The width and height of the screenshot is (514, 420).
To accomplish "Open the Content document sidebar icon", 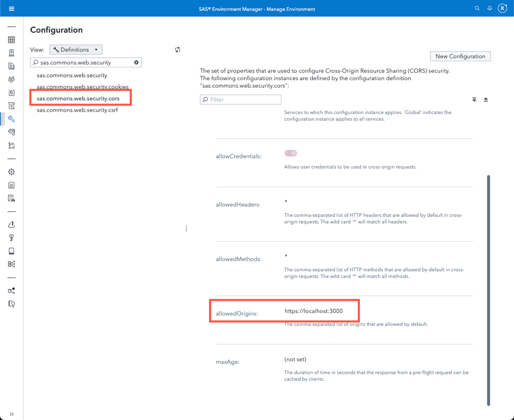I will 11,66.
